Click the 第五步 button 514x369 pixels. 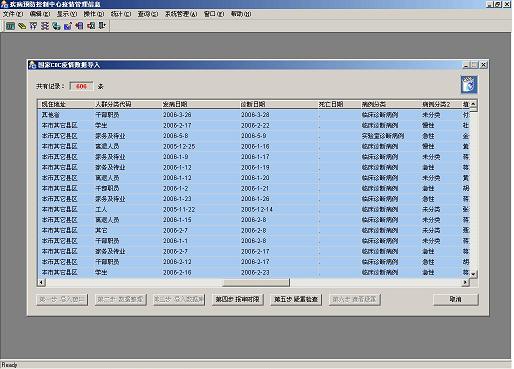[x=296, y=299]
